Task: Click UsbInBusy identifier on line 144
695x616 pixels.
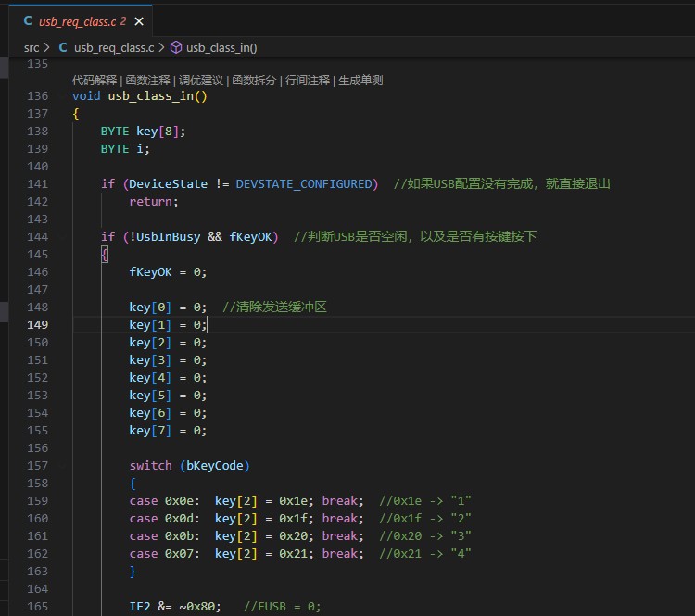Action: tap(168, 237)
